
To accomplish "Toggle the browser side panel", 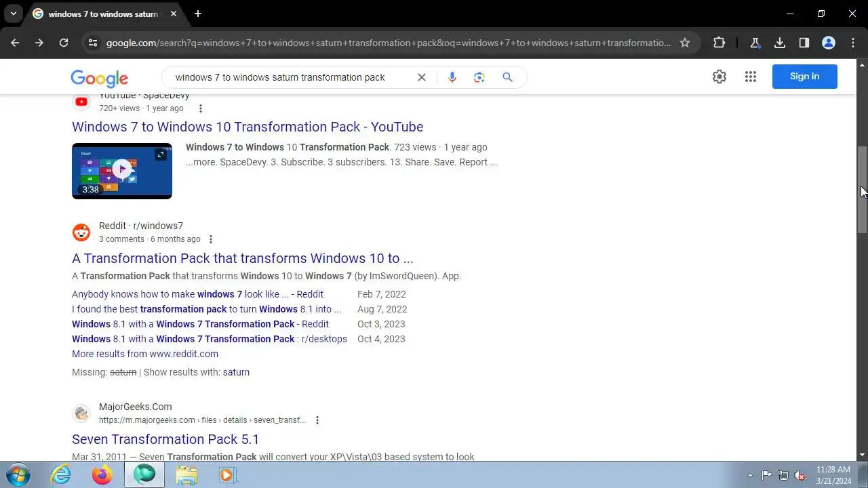I will tap(804, 43).
